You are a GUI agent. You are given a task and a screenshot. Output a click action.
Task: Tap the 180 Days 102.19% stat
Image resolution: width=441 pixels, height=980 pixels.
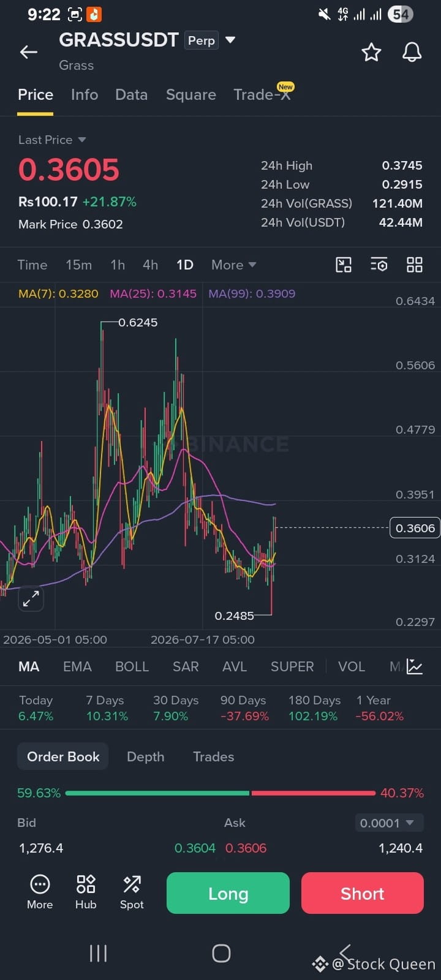314,708
